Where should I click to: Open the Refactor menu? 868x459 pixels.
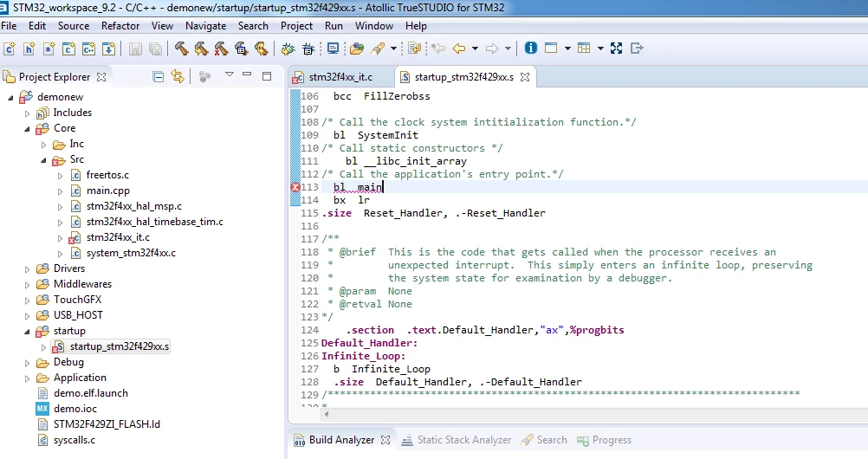pos(120,25)
